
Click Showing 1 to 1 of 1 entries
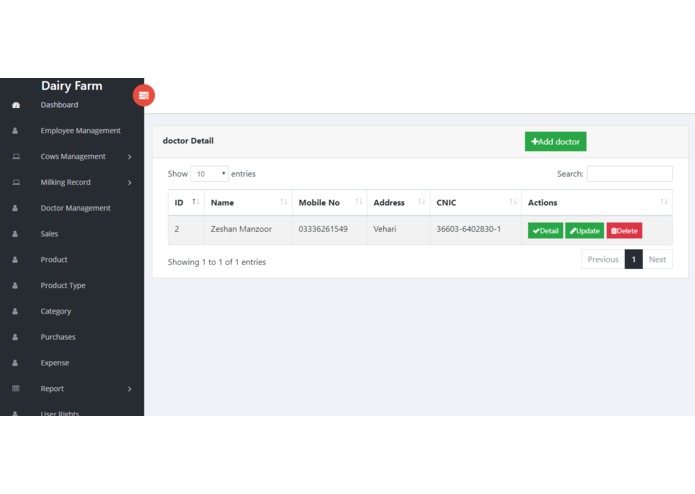(x=217, y=262)
